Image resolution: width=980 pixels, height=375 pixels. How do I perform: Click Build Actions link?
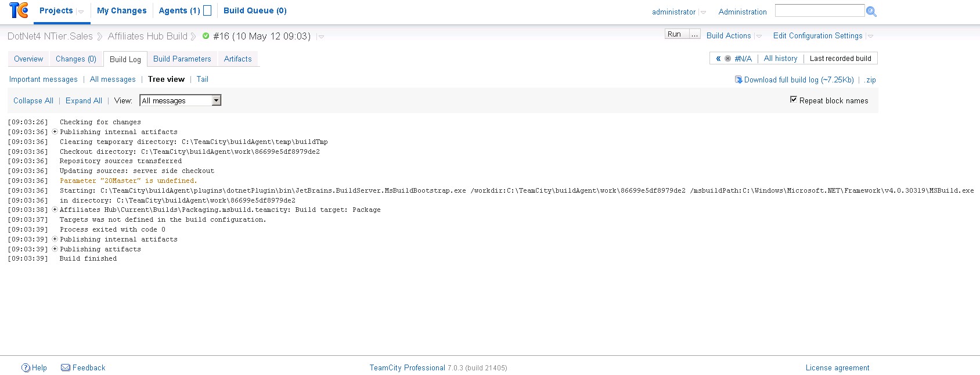pos(729,35)
